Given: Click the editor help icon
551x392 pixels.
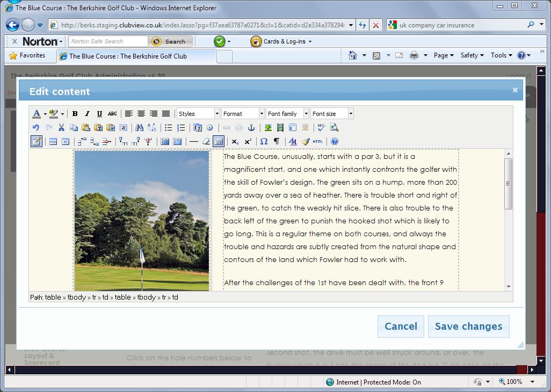Looking at the screenshot, I should 334,142.
